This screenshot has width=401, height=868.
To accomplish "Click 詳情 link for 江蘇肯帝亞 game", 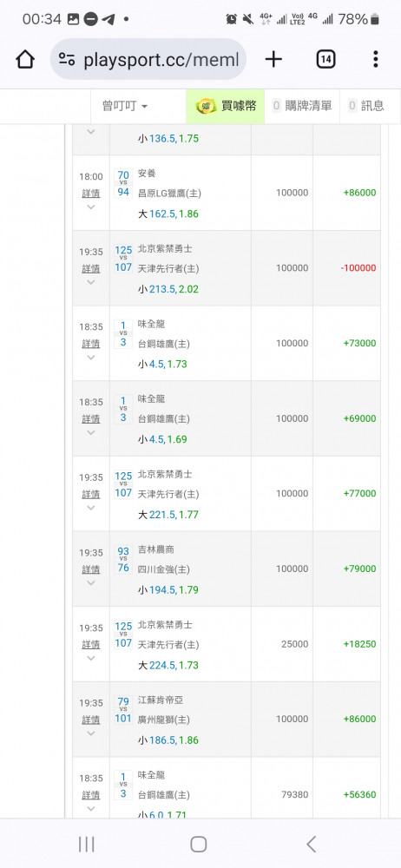I will click(91, 720).
